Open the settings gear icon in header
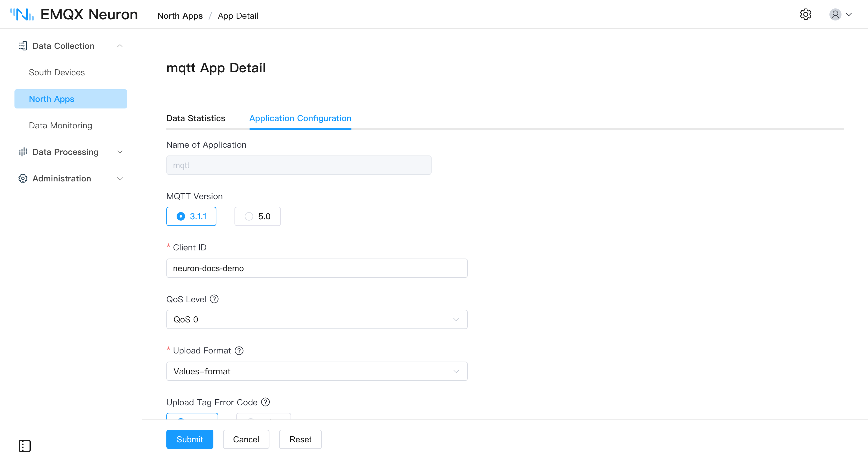 point(805,14)
